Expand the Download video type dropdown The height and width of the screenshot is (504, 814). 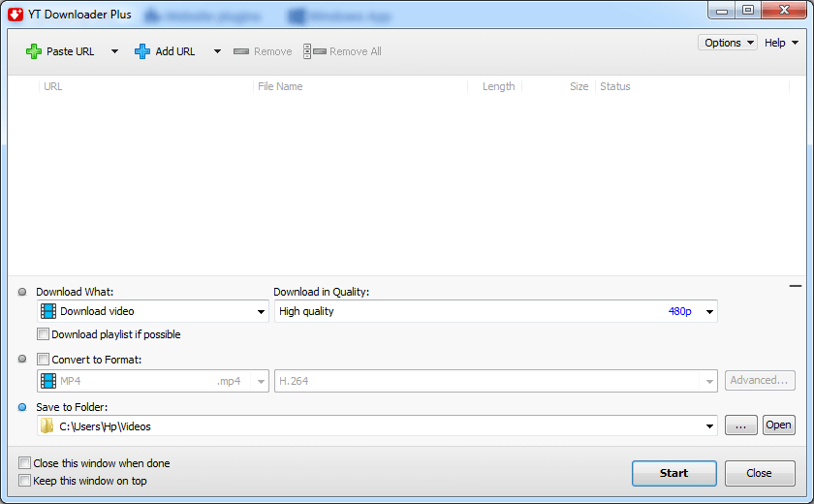(x=261, y=311)
